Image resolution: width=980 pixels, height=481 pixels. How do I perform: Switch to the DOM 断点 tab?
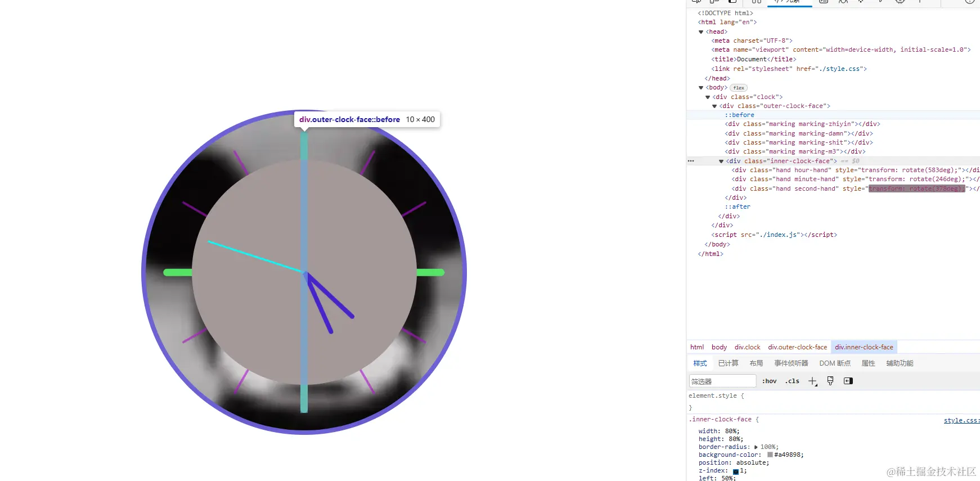point(835,363)
